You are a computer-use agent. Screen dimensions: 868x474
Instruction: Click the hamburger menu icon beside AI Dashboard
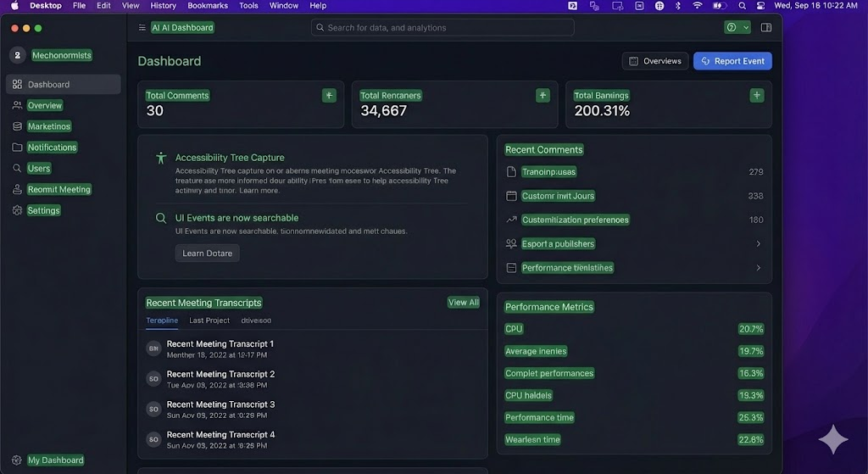coord(142,27)
